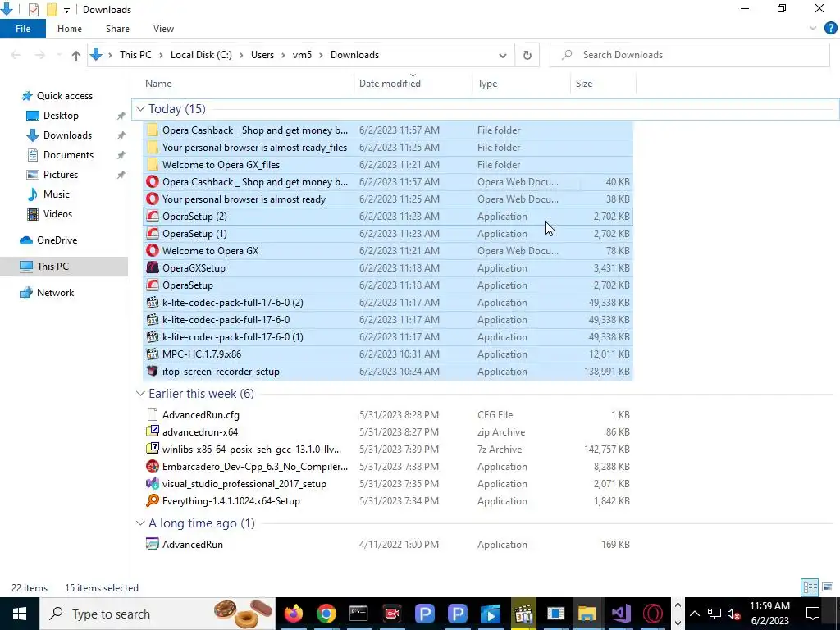Select the OperaGXSetup application icon
The height and width of the screenshot is (630, 840).
click(x=153, y=268)
